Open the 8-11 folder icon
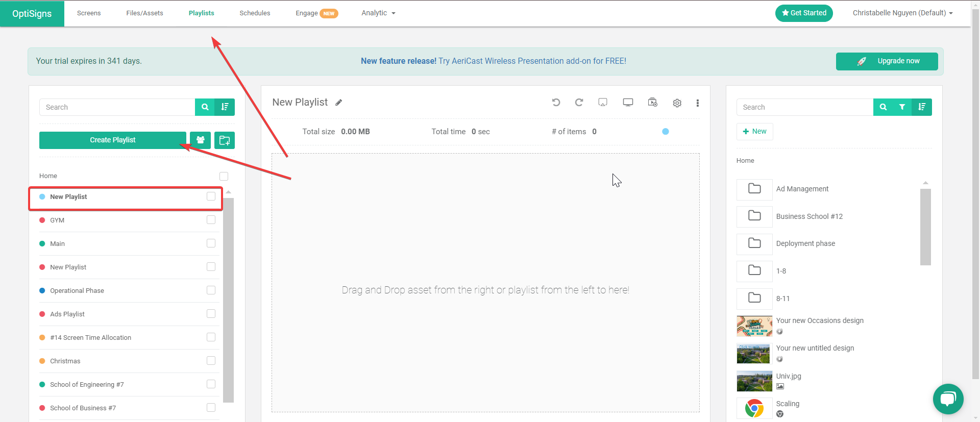Viewport: 980px width, 422px height. point(754,298)
